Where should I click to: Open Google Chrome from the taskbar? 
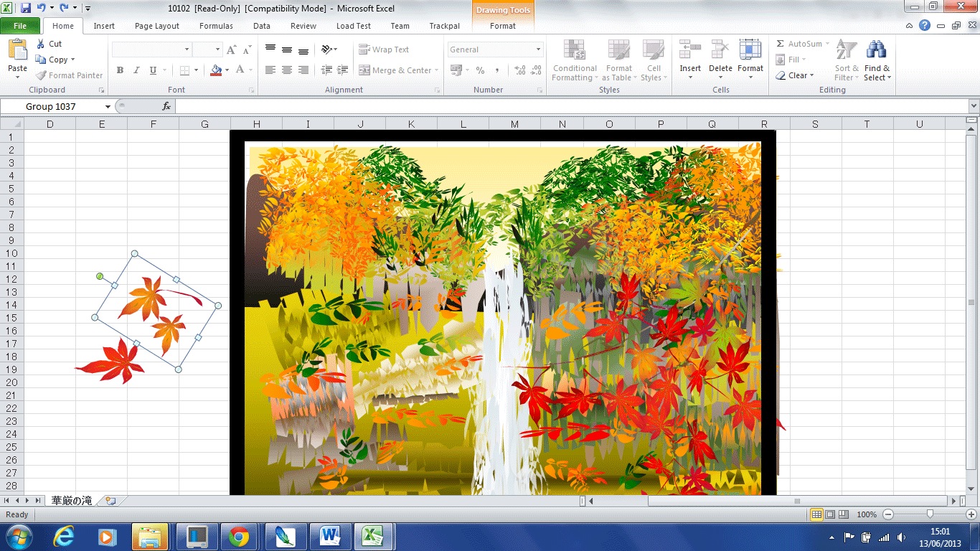(239, 536)
